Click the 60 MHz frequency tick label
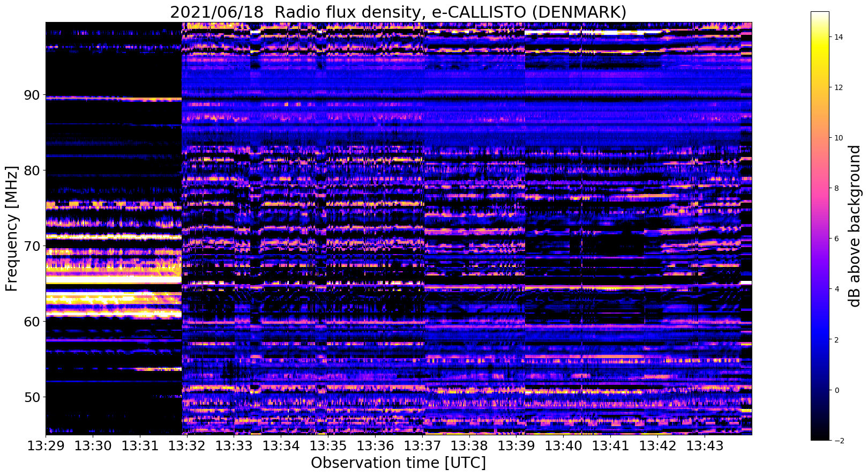Screen dimensions: 868x476 pos(32,322)
